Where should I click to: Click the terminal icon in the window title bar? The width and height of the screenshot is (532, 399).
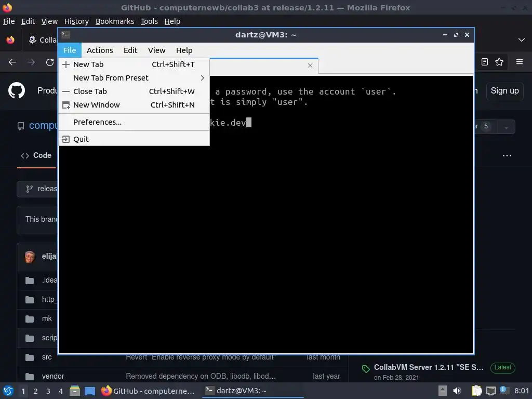(x=65, y=34)
